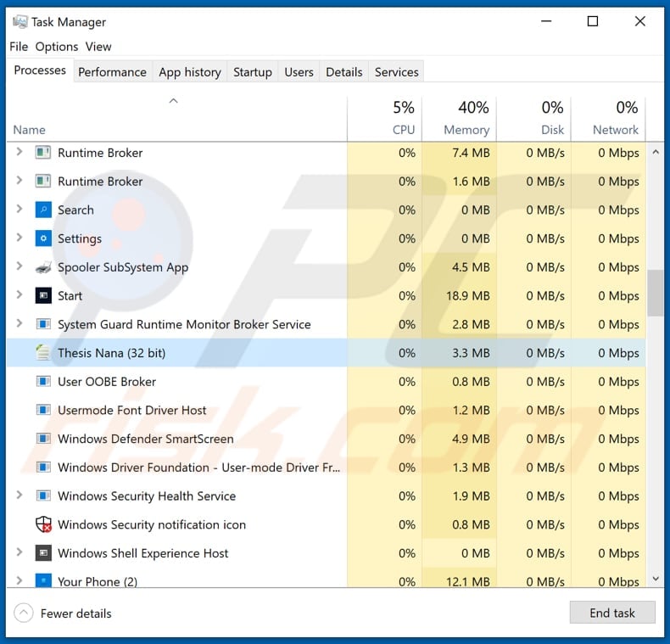Viewport: 670px width, 644px height.
Task: Expand System Guard Runtime Monitor Broker Service
Action: 19,324
